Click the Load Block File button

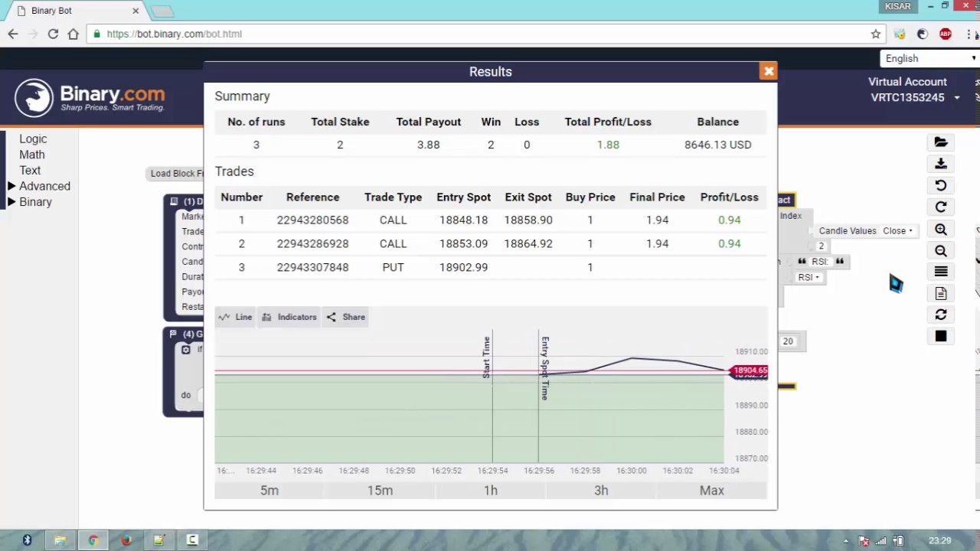pos(177,173)
